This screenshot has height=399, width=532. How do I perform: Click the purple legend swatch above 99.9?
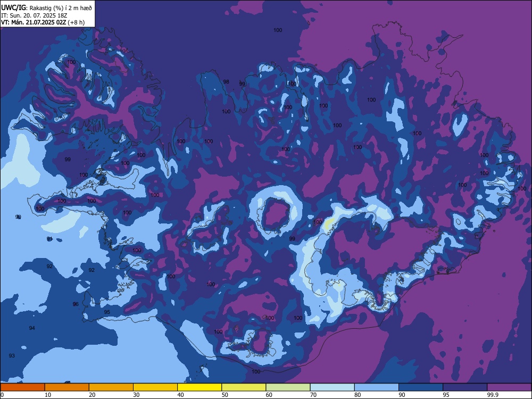point(509,387)
